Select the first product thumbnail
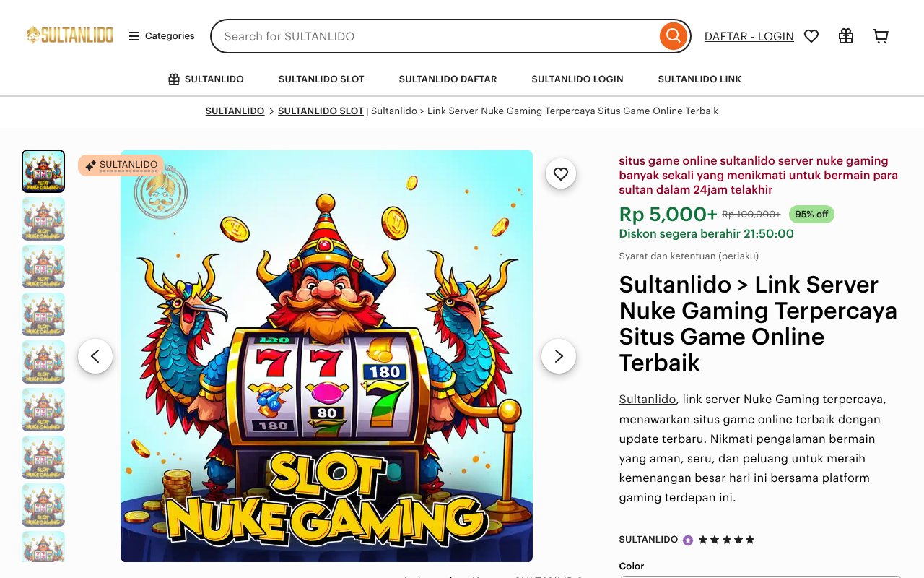 (x=43, y=171)
